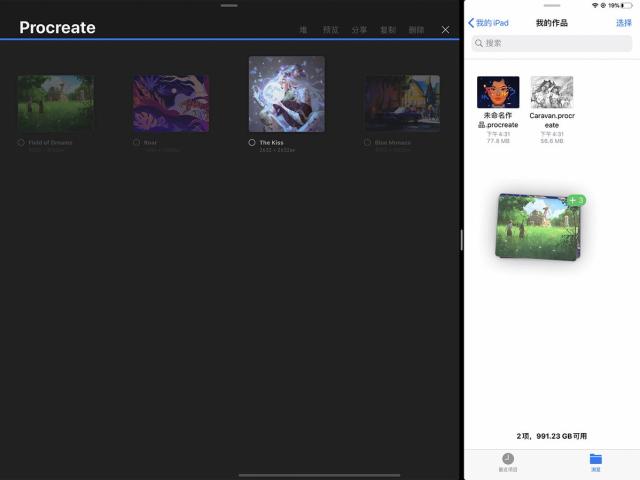
Task: Tap the 分享 (Share) toolbar option
Action: coord(359,29)
